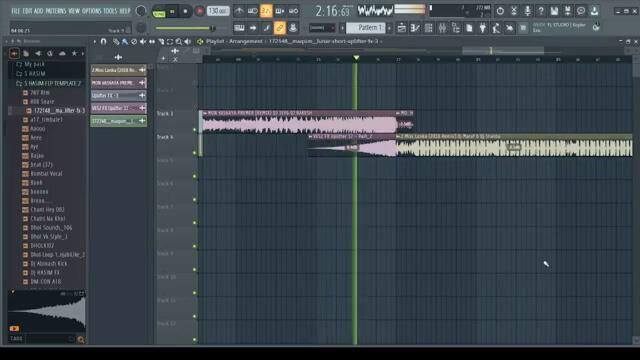Open the FILE menu

(x=16, y=11)
